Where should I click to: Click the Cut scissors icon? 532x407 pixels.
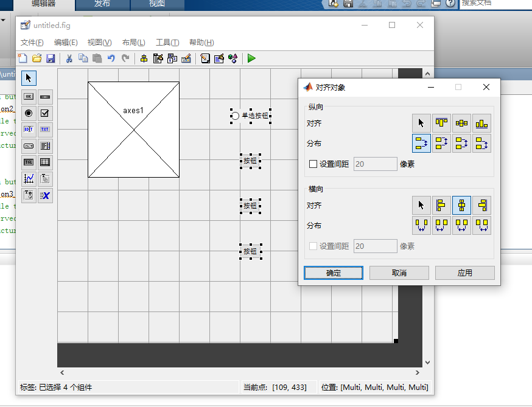click(x=69, y=58)
